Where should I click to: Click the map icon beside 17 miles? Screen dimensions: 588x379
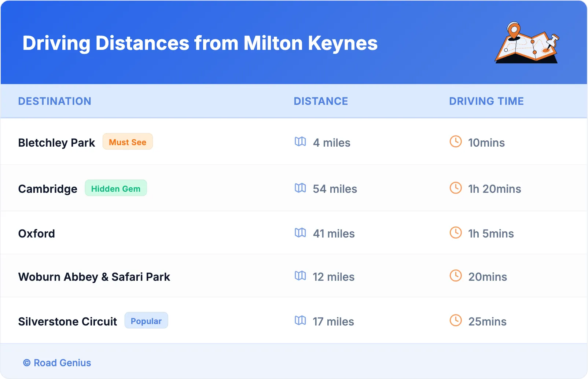pyautogui.click(x=300, y=320)
